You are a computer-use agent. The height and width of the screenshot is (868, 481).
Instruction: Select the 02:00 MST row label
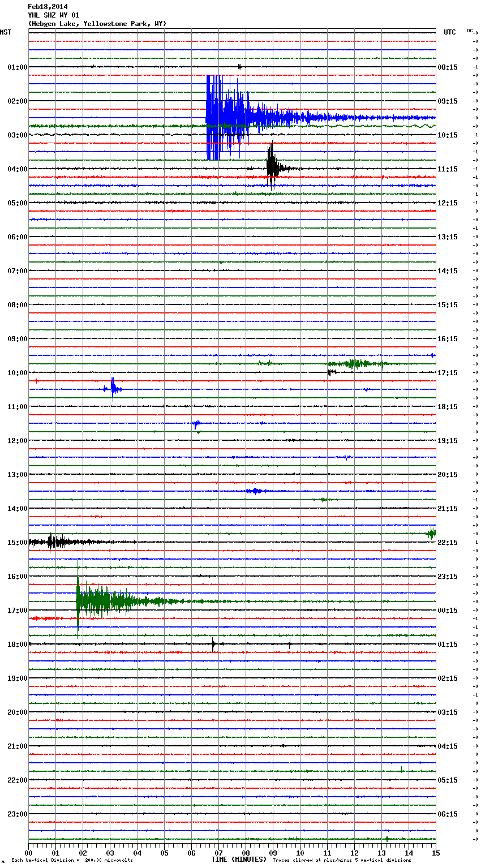[18, 101]
